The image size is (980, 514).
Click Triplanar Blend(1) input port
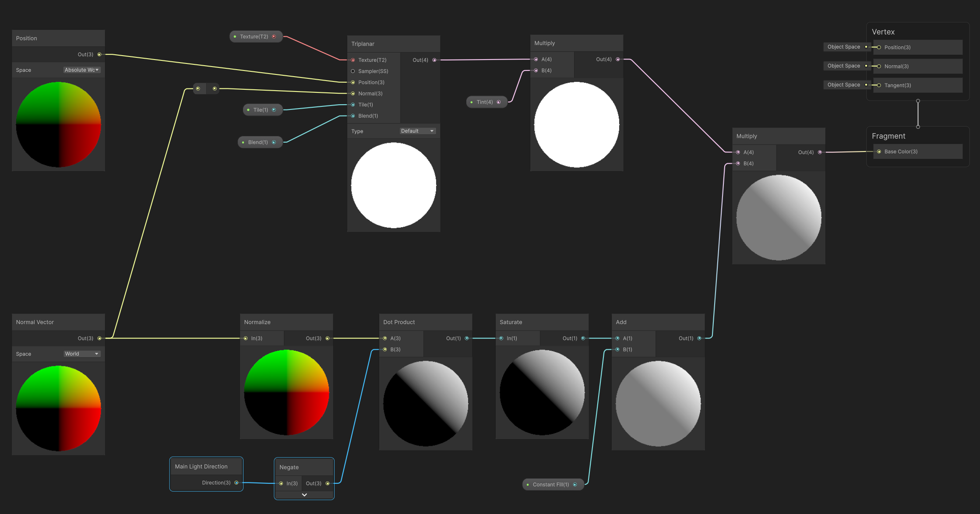pos(353,116)
